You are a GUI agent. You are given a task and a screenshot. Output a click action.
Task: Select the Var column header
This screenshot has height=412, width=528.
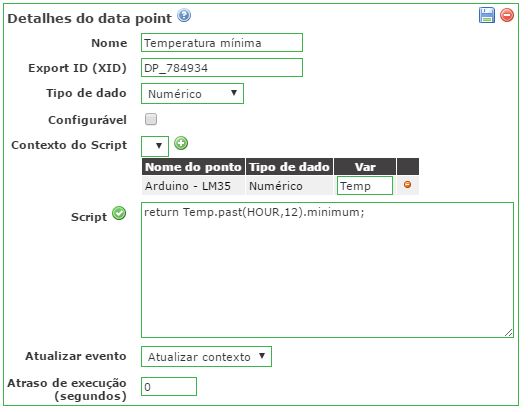(365, 167)
